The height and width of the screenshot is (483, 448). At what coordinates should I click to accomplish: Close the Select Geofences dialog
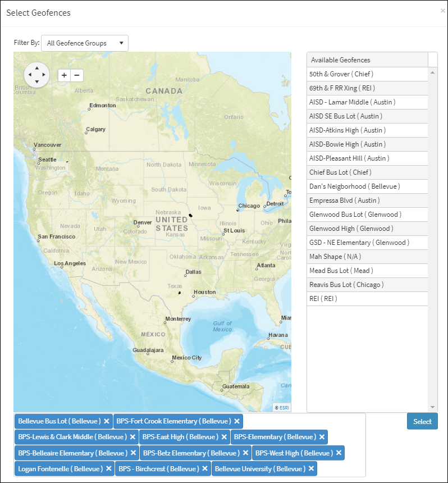[x=443, y=11]
